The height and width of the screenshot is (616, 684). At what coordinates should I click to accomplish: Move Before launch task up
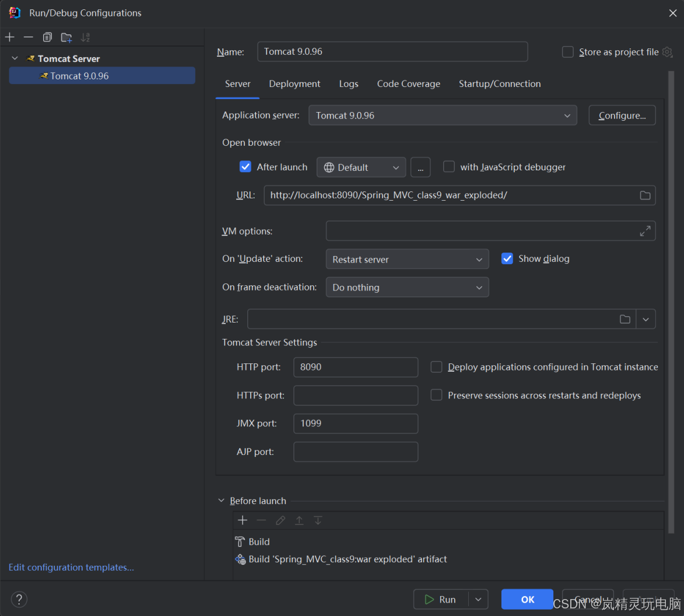(x=299, y=520)
